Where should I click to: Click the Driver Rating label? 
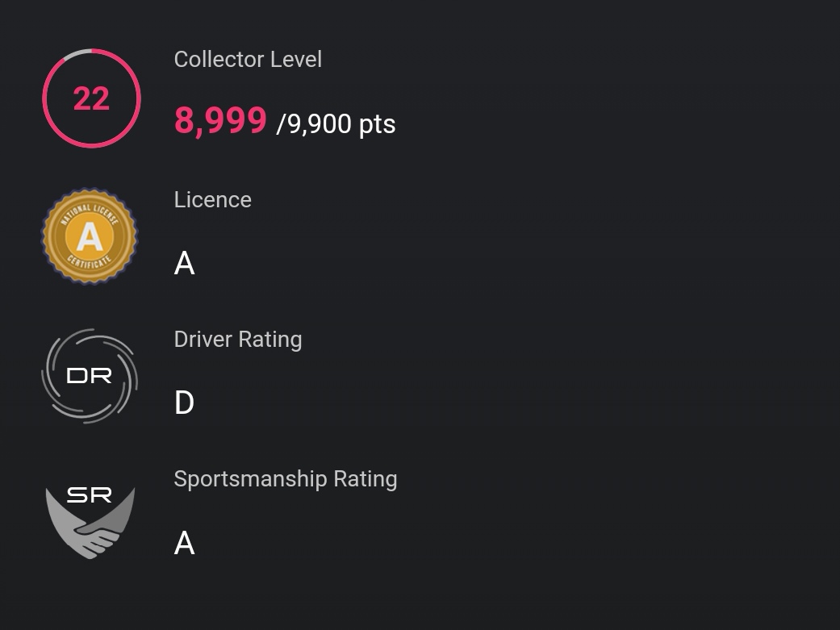point(238,340)
